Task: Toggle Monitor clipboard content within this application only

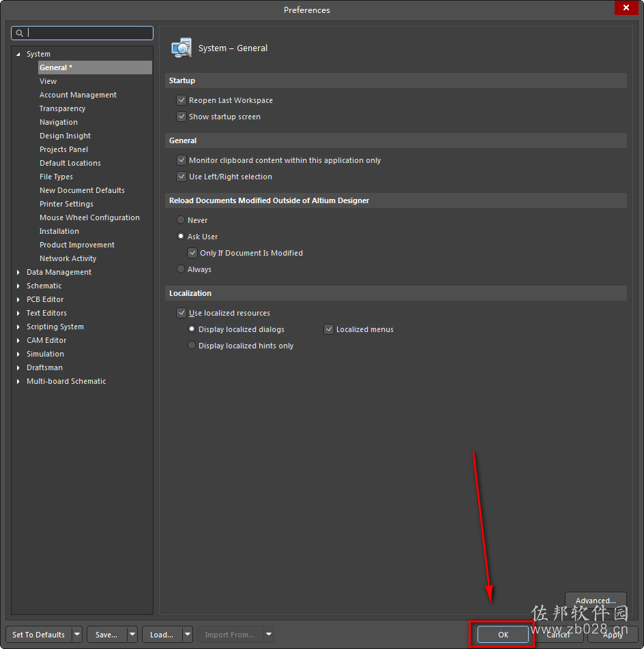Action: 181,160
